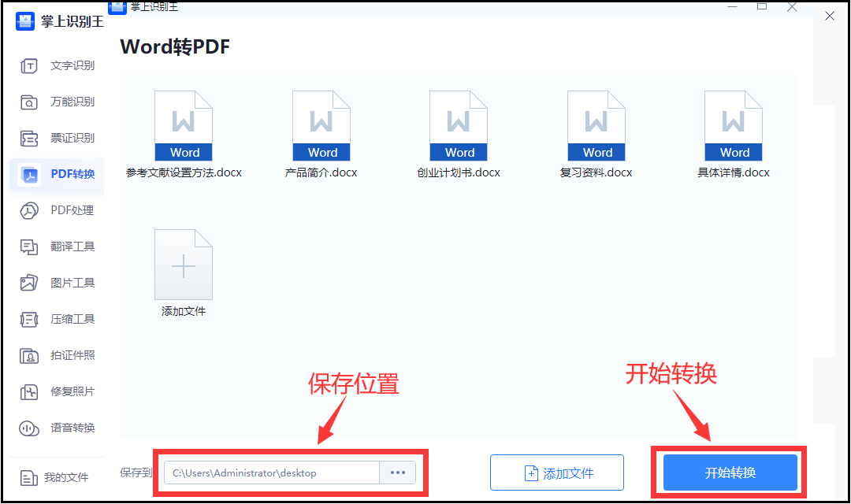The image size is (851, 504).
Task: Open the 翻译工具 translation icon
Action: click(29, 246)
